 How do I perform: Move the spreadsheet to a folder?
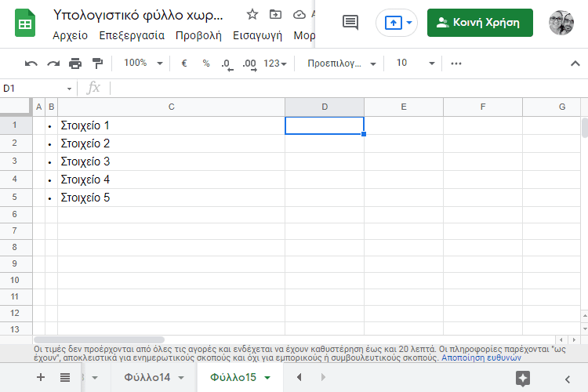point(276,15)
